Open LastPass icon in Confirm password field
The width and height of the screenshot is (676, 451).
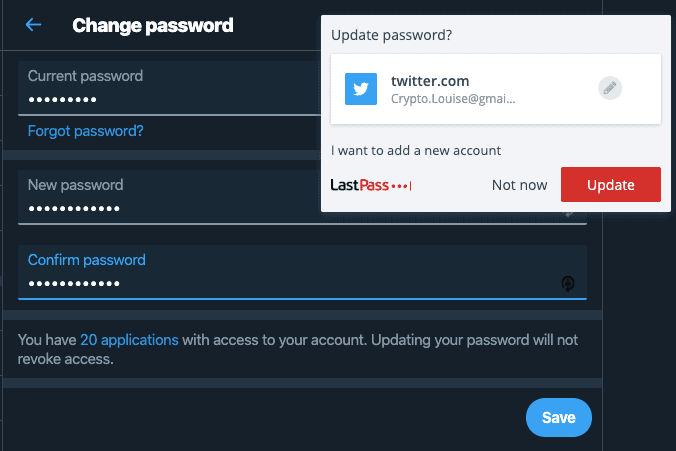(568, 284)
